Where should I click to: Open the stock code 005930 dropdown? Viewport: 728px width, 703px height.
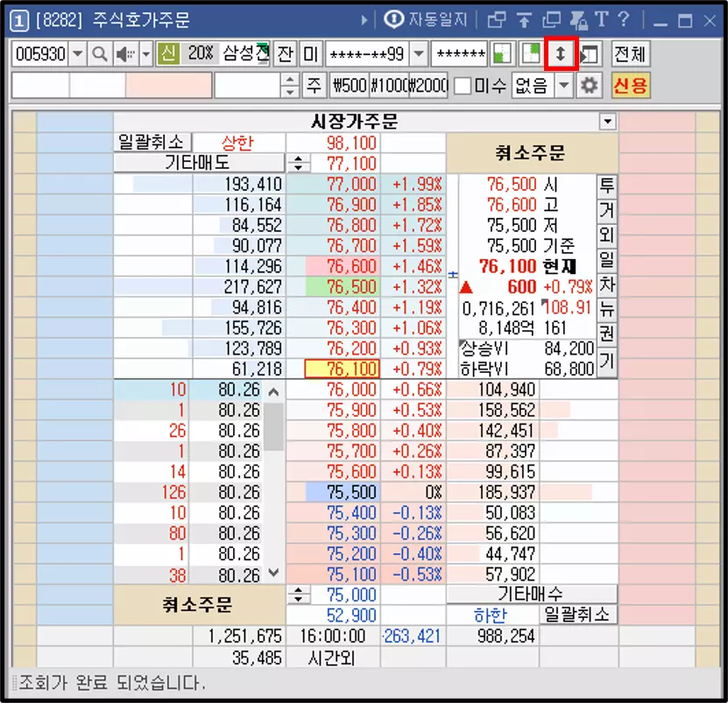(78, 54)
